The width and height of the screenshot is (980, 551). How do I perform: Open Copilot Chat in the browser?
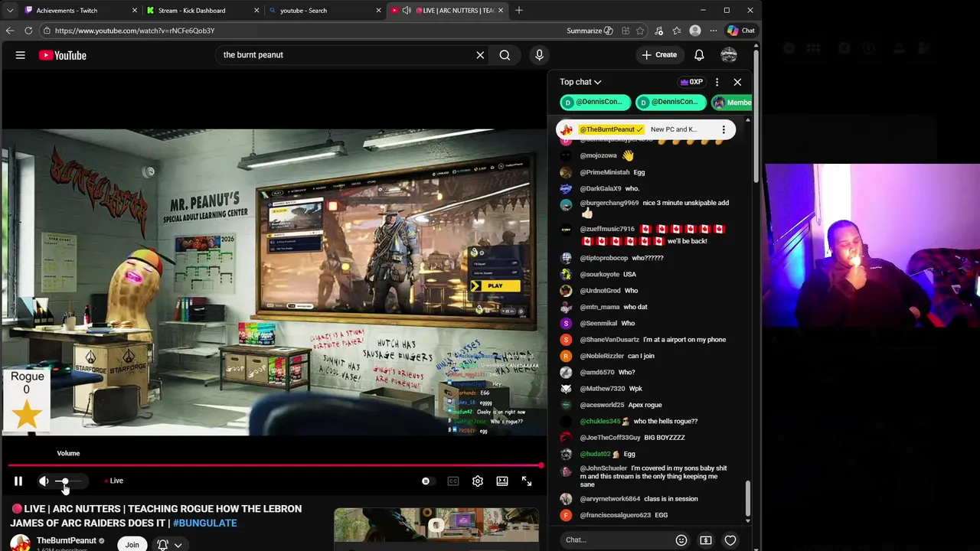tap(741, 31)
